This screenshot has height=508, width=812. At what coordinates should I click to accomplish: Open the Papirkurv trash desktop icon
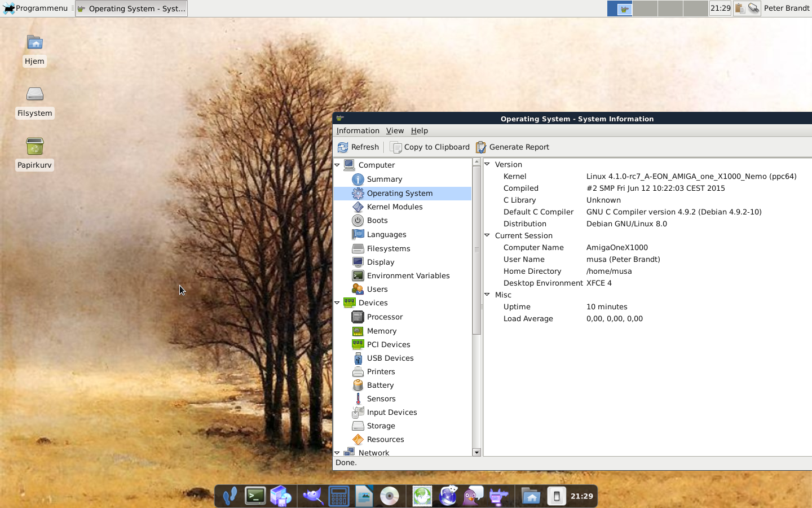(34, 148)
